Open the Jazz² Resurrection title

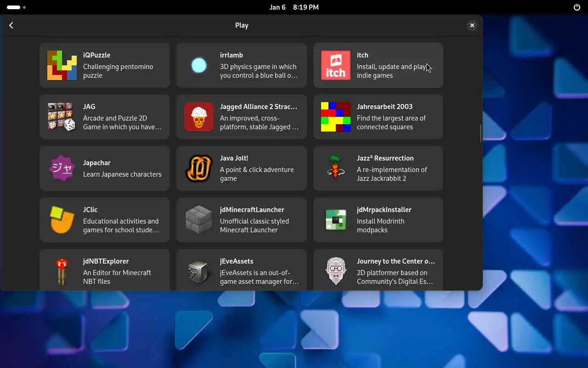pos(385,158)
